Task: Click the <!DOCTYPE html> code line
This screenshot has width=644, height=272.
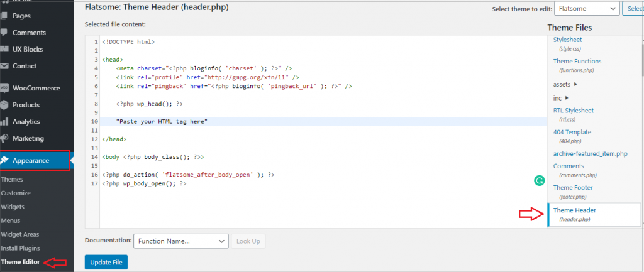Action: 128,42
